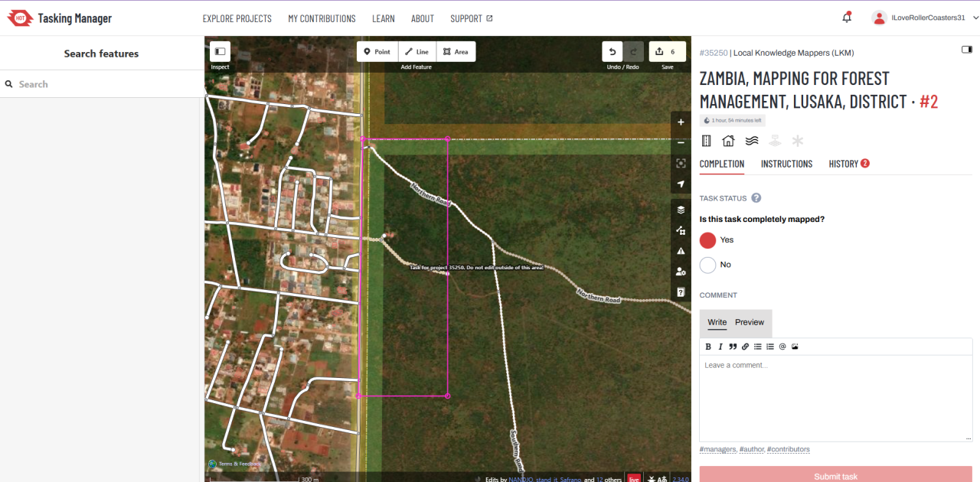Show my location on the map
The image size is (980, 482).
[681, 184]
